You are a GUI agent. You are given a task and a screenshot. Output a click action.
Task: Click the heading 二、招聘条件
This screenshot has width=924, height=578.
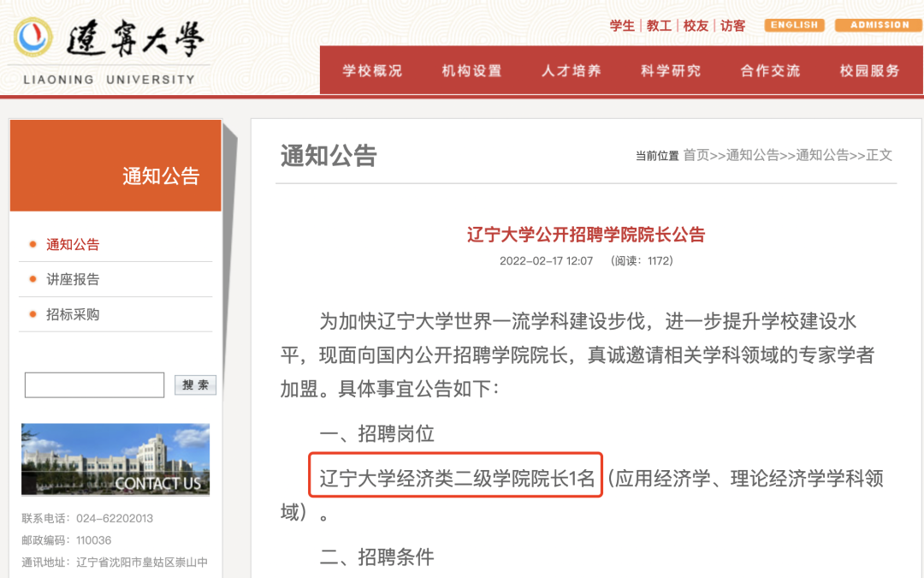point(377,557)
